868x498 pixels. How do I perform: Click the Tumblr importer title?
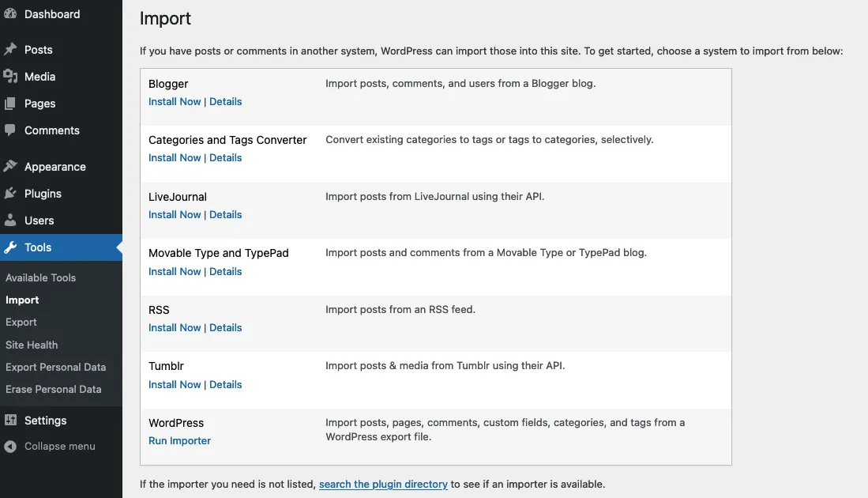tap(166, 366)
